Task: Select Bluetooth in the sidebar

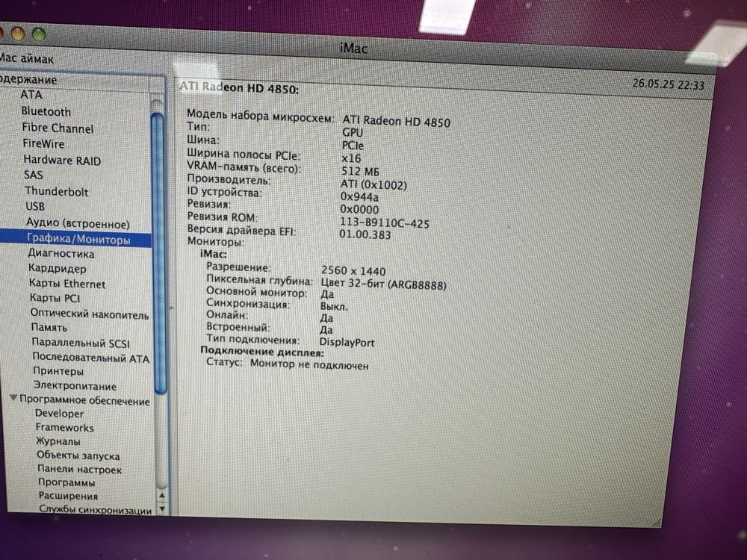Action: pos(46,111)
